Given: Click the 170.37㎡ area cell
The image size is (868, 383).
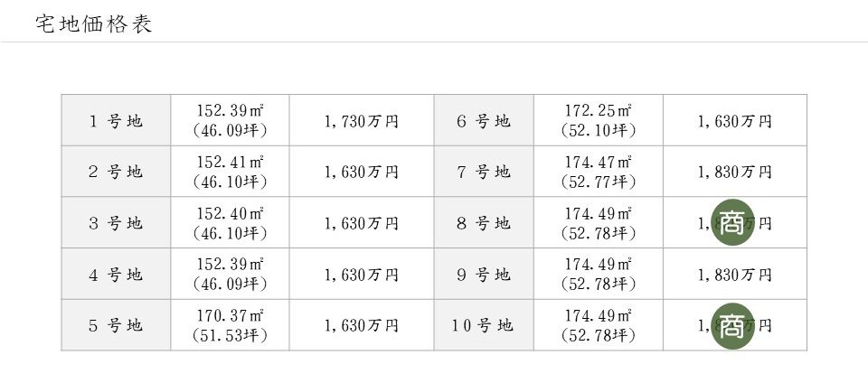Looking at the screenshot, I should pos(230,325).
